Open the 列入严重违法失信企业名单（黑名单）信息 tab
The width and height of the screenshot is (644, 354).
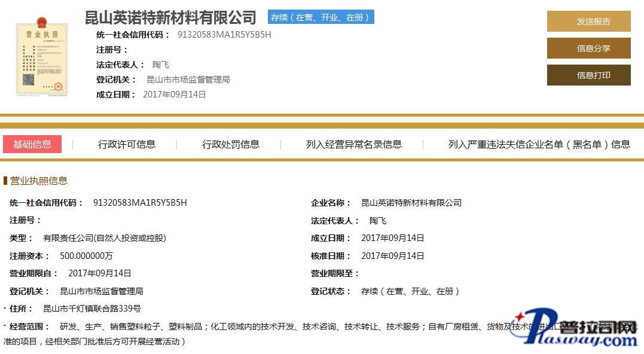pos(539,144)
